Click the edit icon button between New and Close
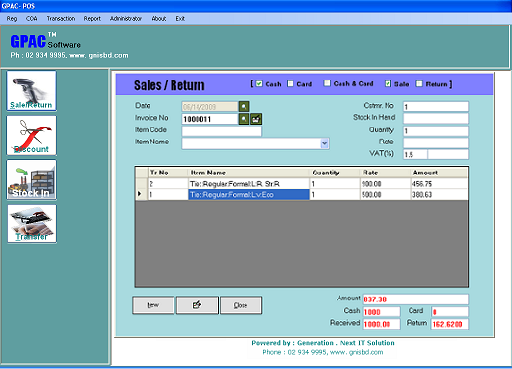This screenshot has height=369, width=512. (197, 305)
